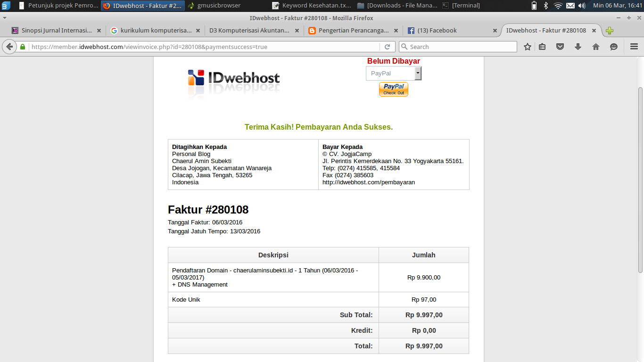Click the Jumlah column header
The height and width of the screenshot is (362, 644).
(x=424, y=255)
